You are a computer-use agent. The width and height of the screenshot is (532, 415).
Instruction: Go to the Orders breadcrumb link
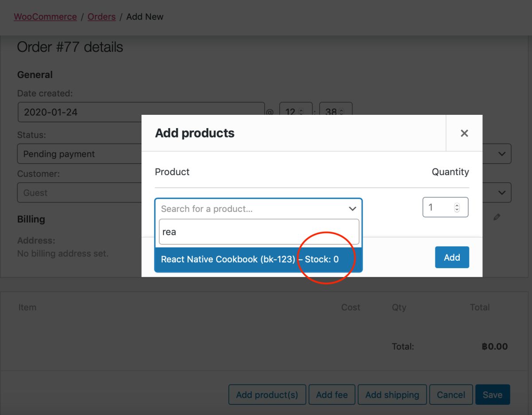point(102,17)
